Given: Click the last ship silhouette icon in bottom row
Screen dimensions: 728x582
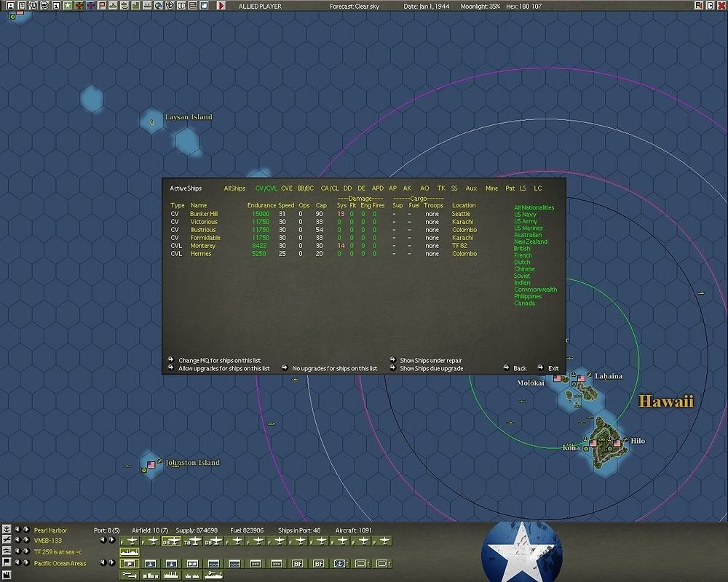Looking at the screenshot, I should coord(213,575).
